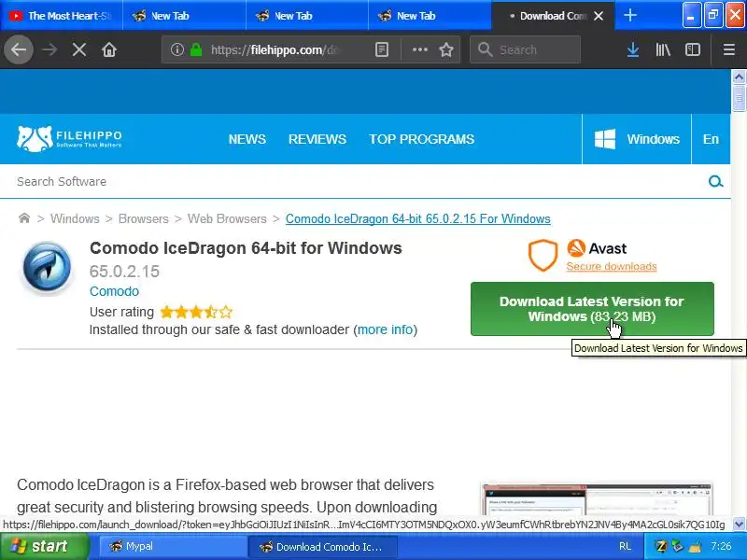Click the Comodo IceDragon app icon

pyautogui.click(x=47, y=267)
